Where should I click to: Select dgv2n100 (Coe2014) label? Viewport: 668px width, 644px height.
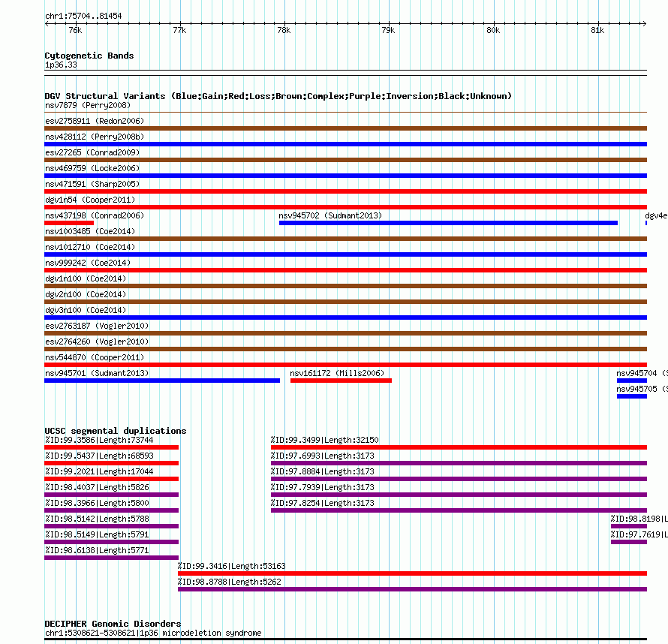tap(86, 294)
